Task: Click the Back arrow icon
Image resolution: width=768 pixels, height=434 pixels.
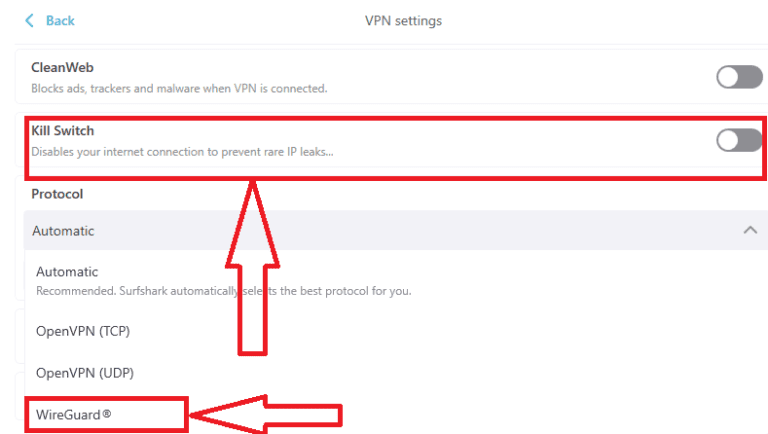Action: (x=29, y=20)
